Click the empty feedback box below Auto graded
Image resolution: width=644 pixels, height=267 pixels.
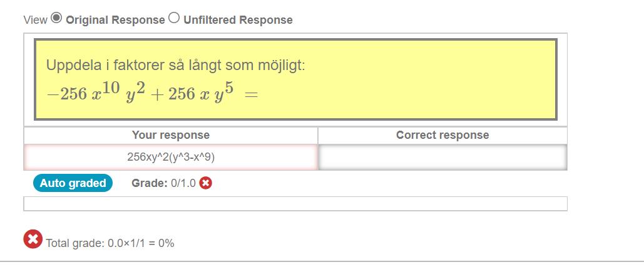pyautogui.click(x=295, y=204)
